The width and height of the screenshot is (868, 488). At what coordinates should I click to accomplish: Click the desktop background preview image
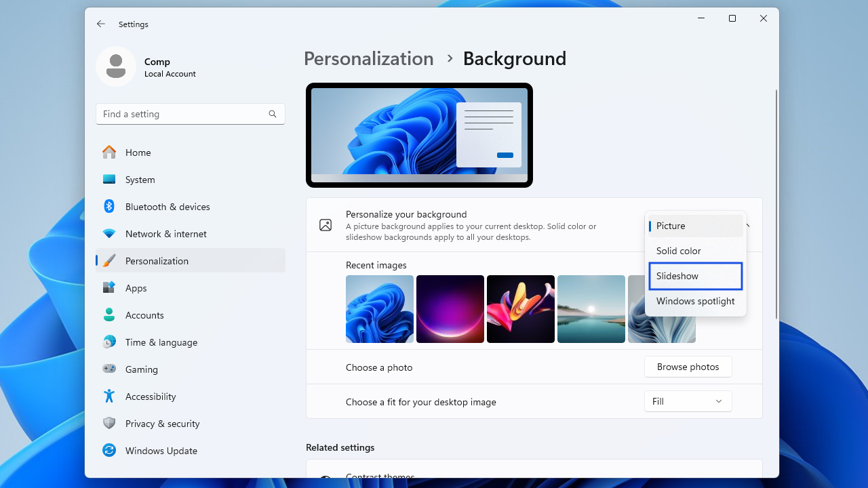[x=419, y=135]
